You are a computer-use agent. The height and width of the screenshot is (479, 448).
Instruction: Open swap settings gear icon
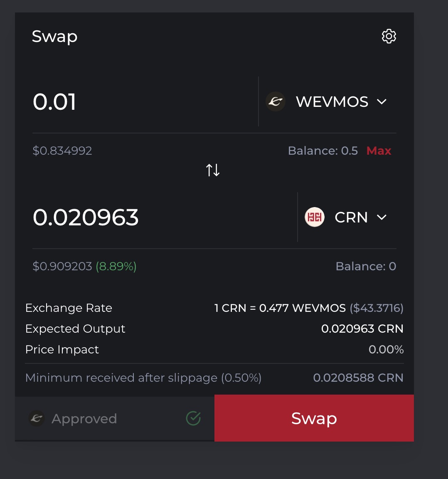389,37
